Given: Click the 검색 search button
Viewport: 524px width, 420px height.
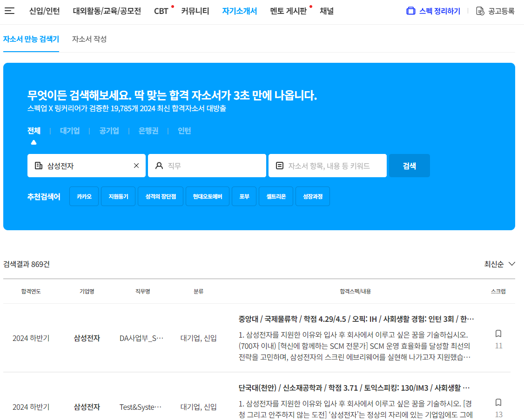Looking at the screenshot, I should pos(410,166).
